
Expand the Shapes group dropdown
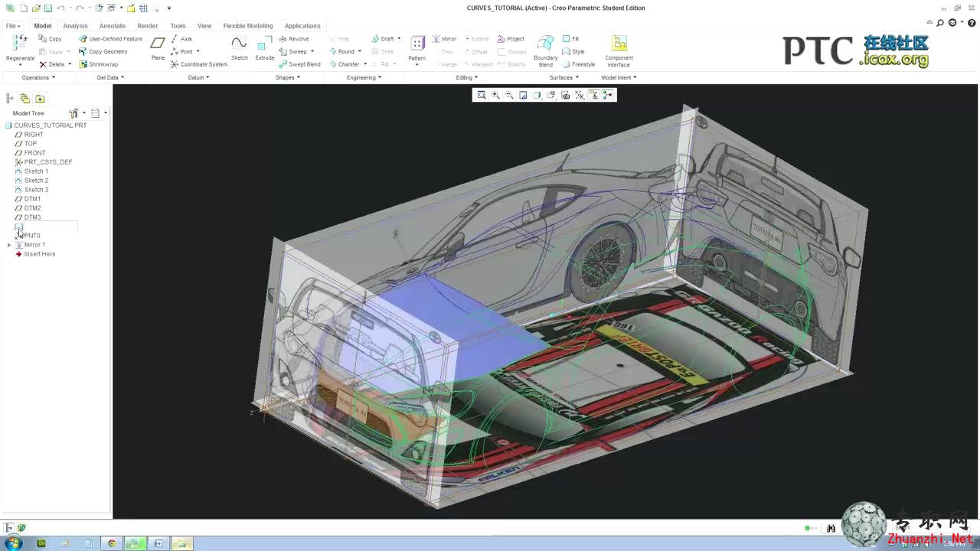click(288, 77)
